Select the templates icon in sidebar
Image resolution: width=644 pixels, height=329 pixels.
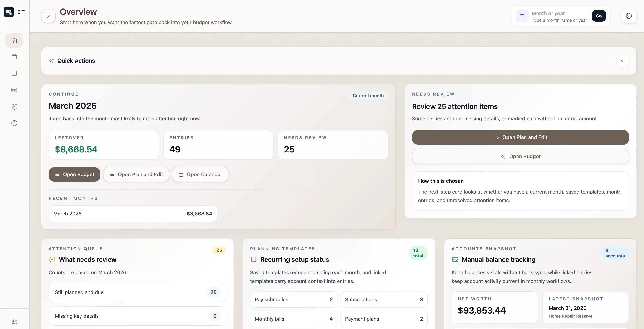point(14,74)
